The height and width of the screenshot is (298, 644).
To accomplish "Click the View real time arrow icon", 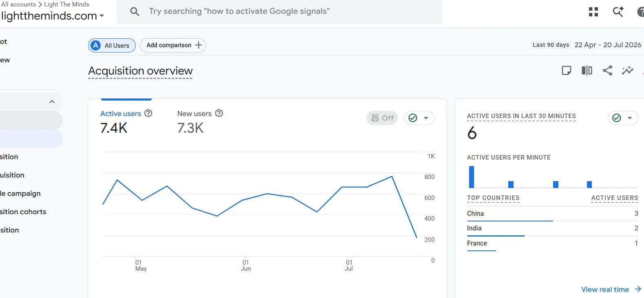I will pyautogui.click(x=638, y=289).
